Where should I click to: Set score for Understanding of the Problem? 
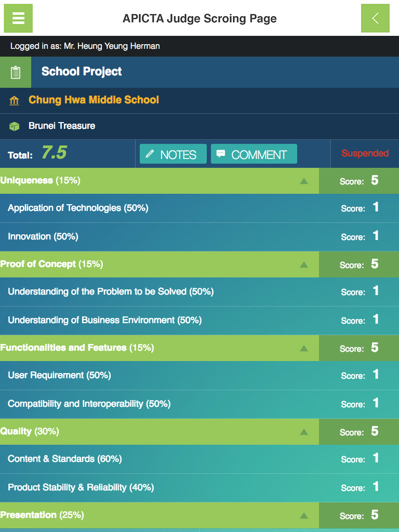click(360, 291)
